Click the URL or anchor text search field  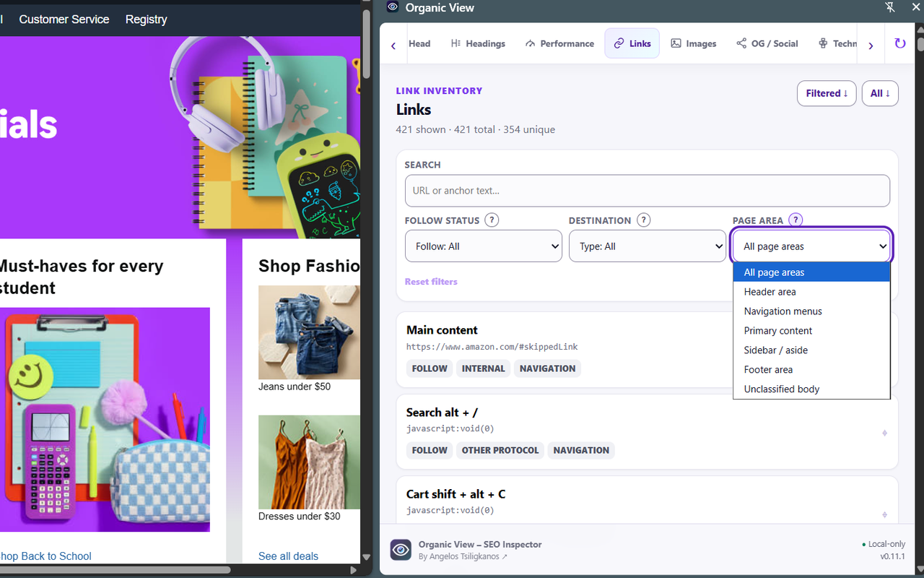click(x=648, y=191)
